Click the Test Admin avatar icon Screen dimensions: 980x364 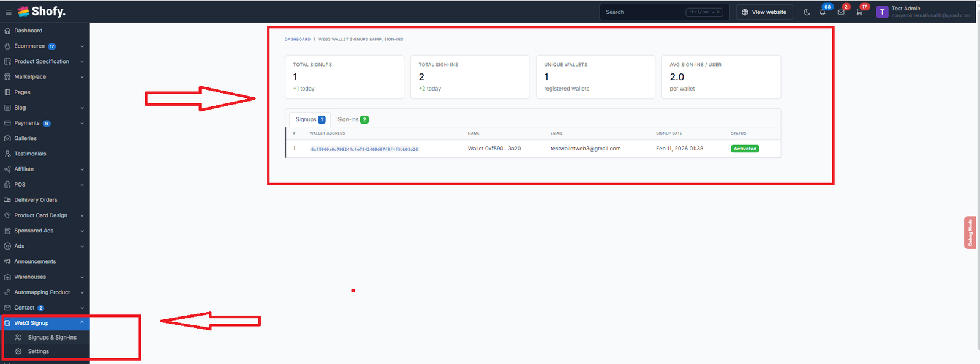882,12
